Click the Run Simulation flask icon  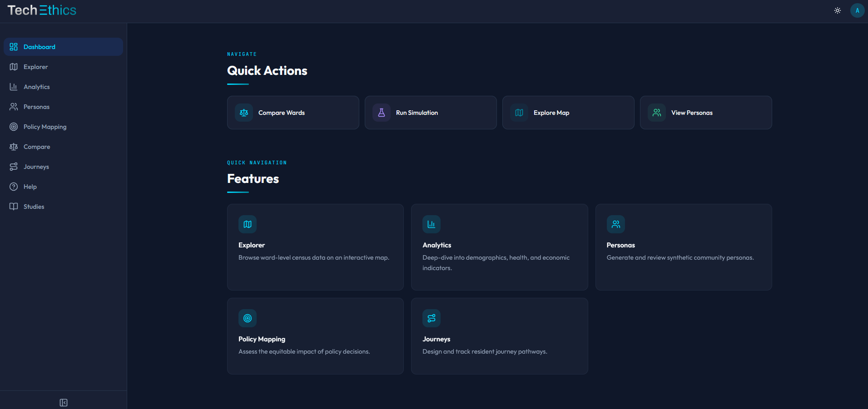pos(381,112)
